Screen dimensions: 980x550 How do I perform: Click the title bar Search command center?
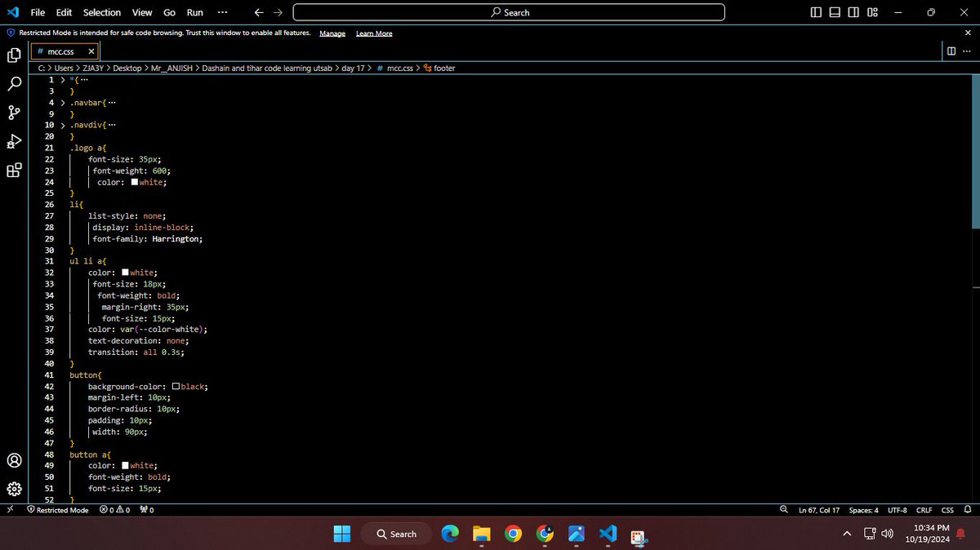(509, 12)
